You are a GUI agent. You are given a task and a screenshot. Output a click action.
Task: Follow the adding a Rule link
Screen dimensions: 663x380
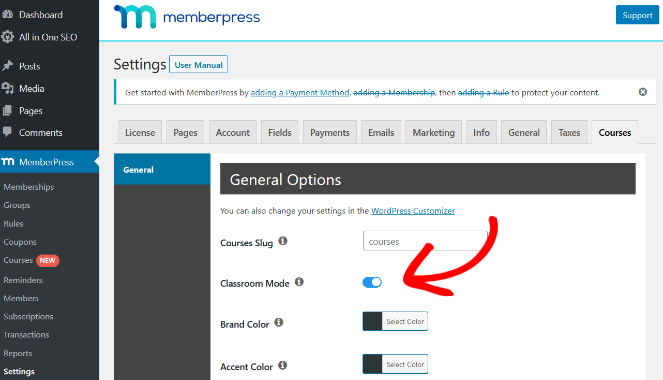483,93
